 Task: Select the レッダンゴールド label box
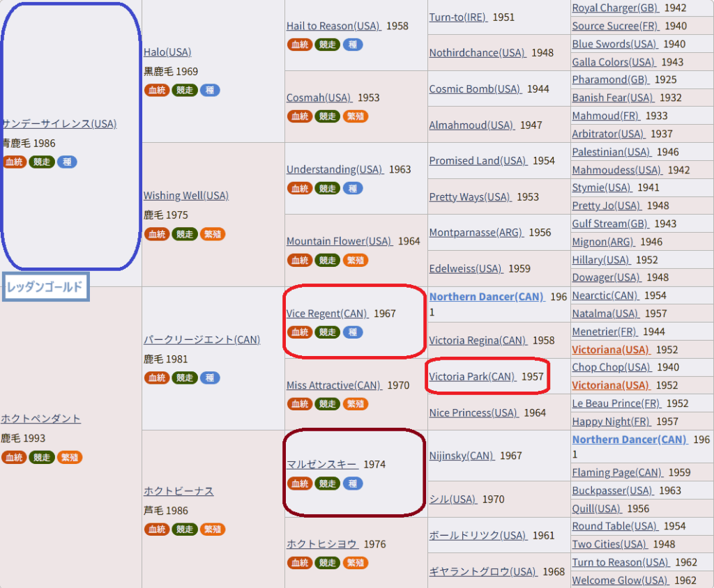pos(46,286)
